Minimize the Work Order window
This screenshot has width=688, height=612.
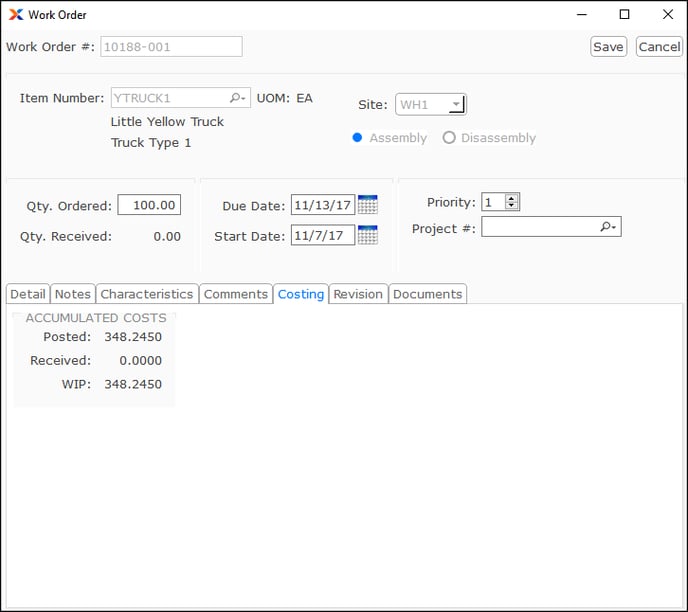click(580, 15)
